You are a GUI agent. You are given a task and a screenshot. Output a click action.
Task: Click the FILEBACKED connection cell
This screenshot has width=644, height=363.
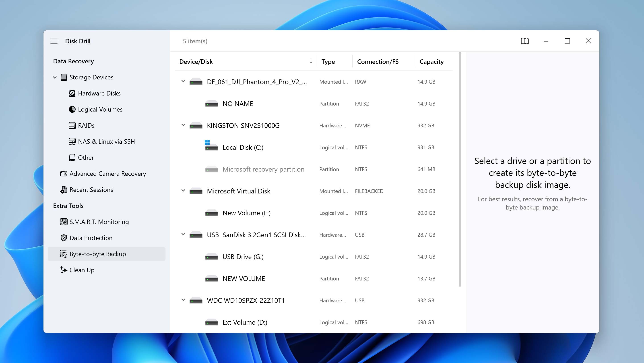tap(369, 191)
